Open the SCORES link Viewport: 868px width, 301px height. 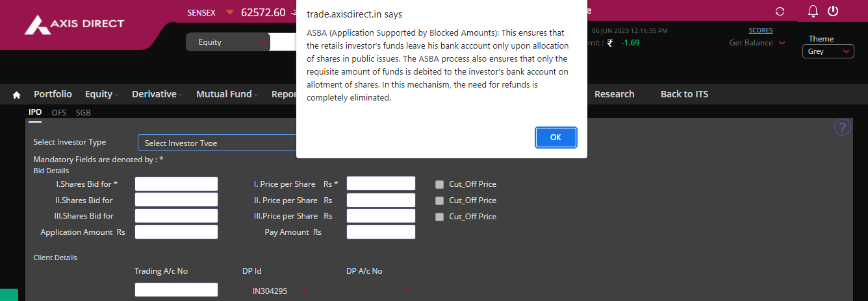point(761,30)
